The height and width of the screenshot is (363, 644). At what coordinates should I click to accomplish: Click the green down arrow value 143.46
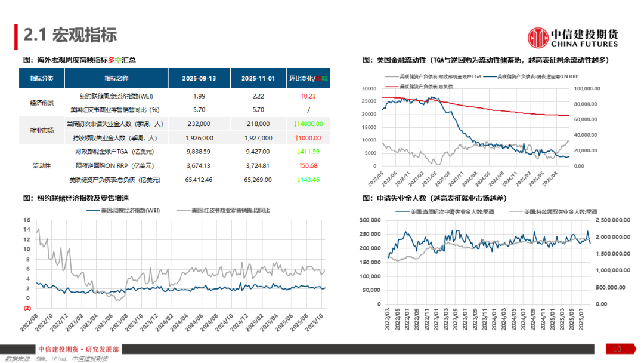(308, 179)
